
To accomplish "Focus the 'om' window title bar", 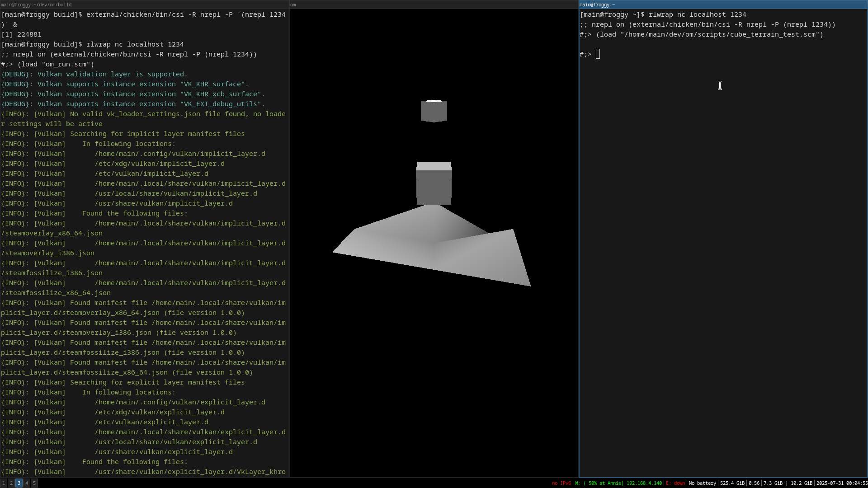I will pos(434,5).
